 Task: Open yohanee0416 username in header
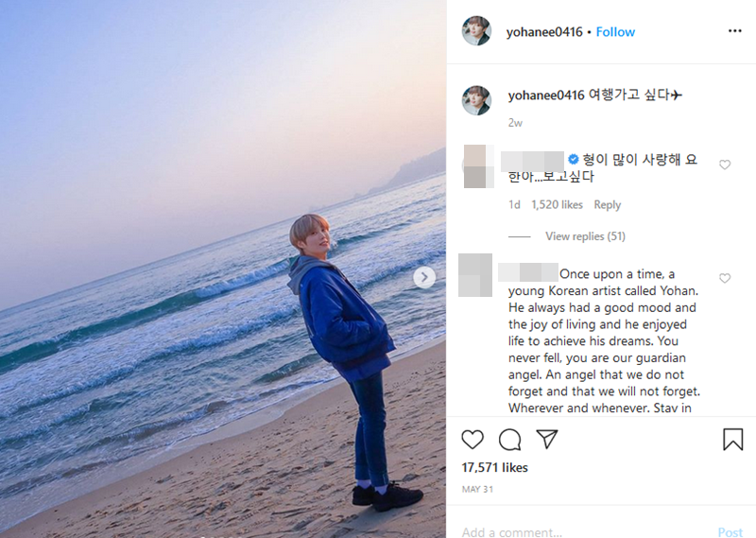coord(544,32)
